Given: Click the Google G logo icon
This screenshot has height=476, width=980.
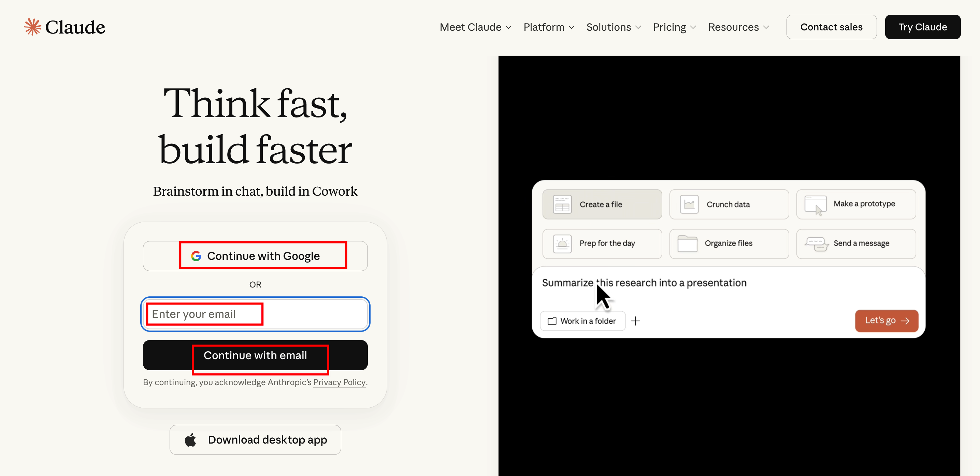Looking at the screenshot, I should [x=196, y=256].
